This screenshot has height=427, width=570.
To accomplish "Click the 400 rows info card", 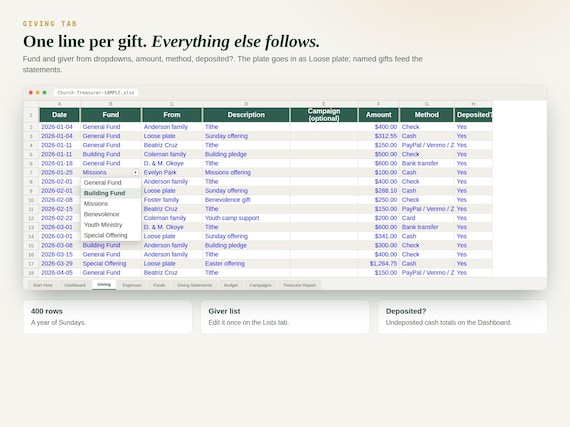I will [108, 317].
